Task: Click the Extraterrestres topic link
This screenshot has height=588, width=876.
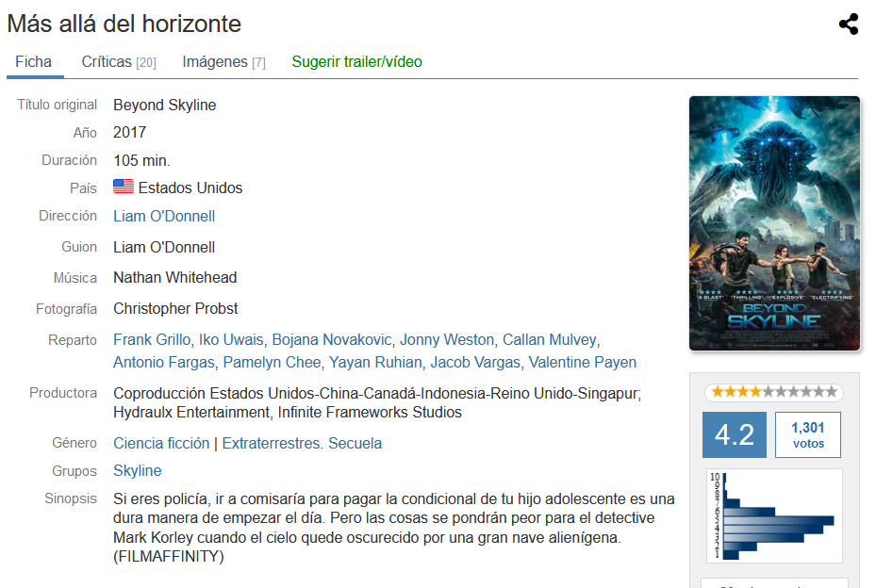Action: pos(271,444)
